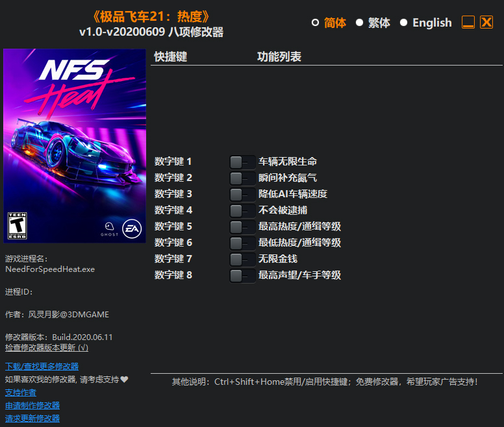Toggle 不会被逮捕 option

click(242, 211)
